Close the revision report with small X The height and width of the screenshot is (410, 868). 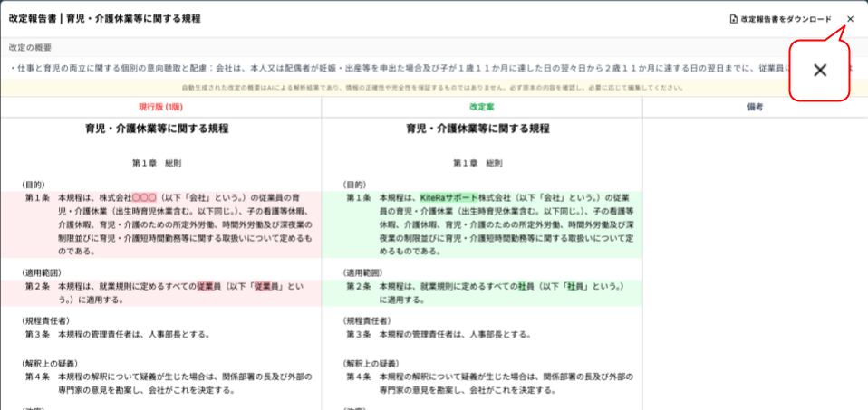tap(850, 19)
